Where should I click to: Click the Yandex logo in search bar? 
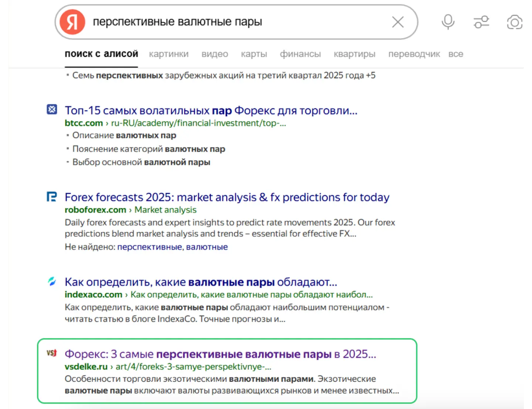(72, 22)
